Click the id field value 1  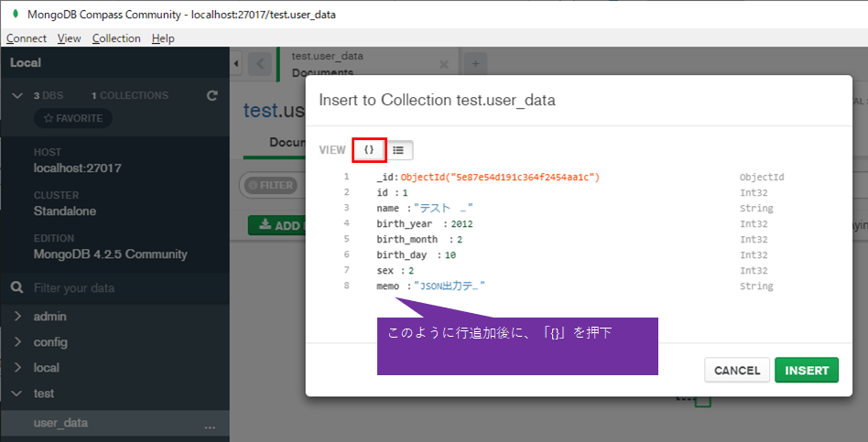[405, 193]
